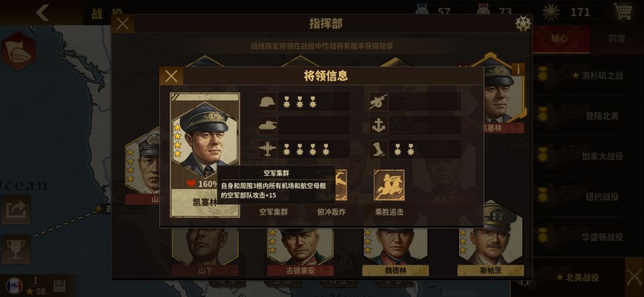Tap the anchor navy ability icon

tap(378, 125)
